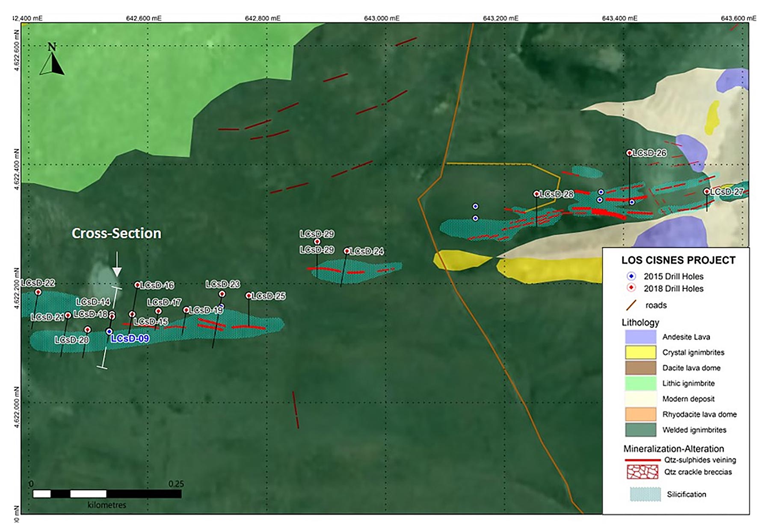
Task: Click the Crystal ignimbrites yellow swatch
Action: [x=640, y=352]
